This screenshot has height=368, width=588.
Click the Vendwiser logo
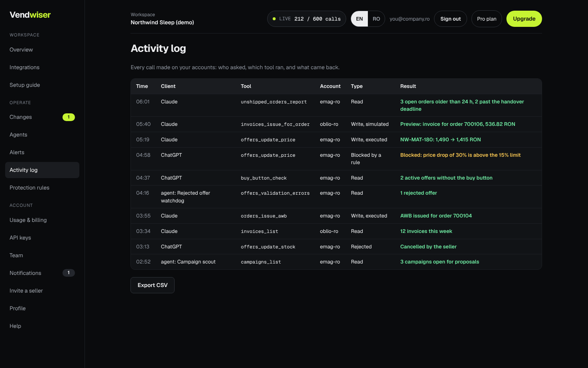(x=30, y=15)
